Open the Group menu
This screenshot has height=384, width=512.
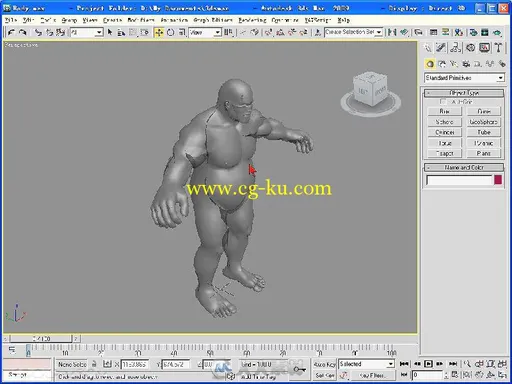(69, 20)
